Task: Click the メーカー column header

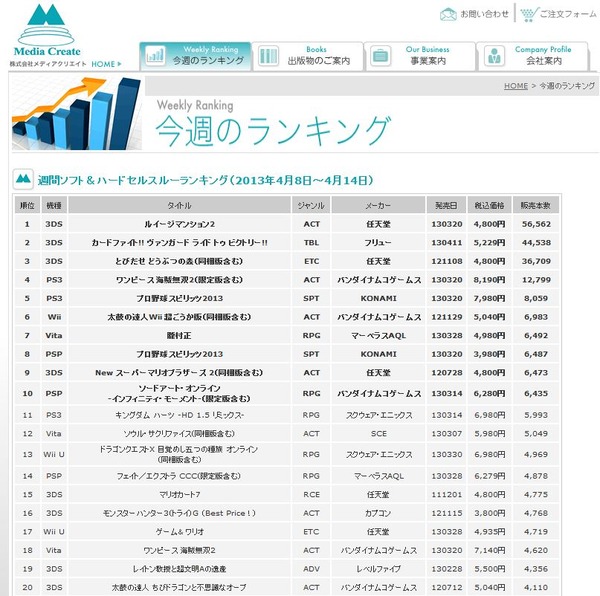Action: (x=378, y=205)
